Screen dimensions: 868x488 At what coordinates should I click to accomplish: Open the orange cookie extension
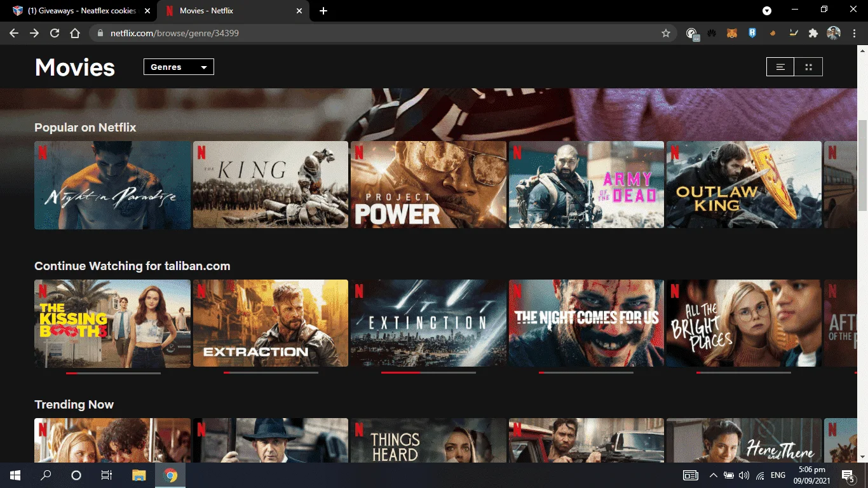773,33
